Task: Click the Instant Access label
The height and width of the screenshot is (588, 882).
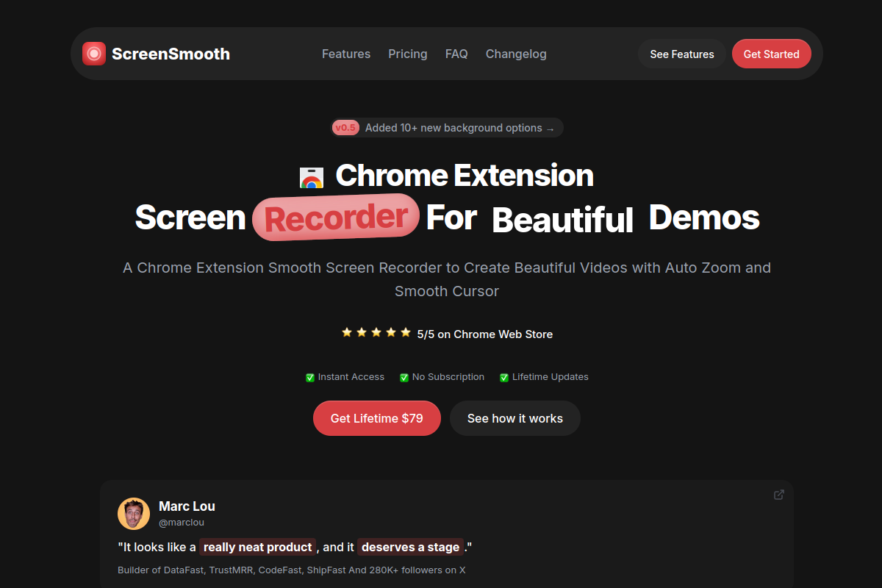Action: [351, 376]
